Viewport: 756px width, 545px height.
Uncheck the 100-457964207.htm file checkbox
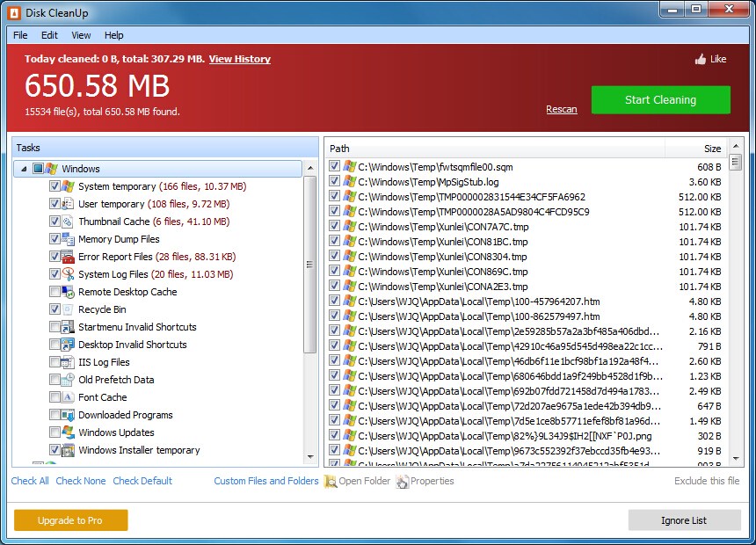334,301
